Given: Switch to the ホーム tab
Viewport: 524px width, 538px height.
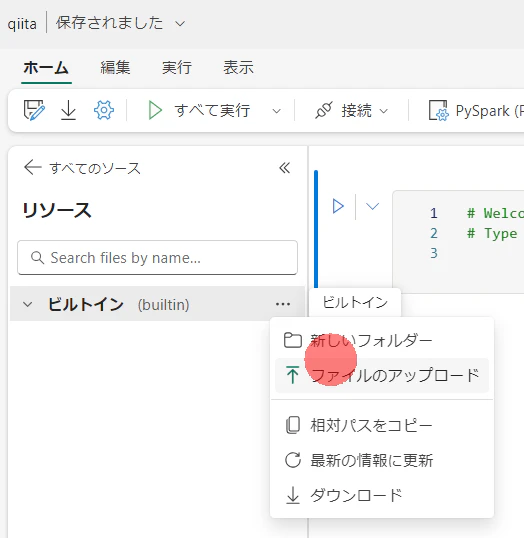Looking at the screenshot, I should coord(46,68).
